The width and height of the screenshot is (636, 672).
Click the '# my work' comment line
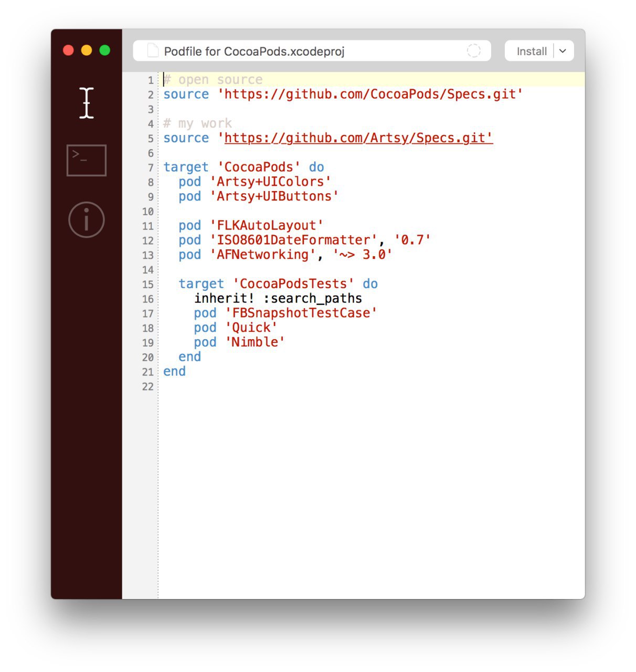(x=197, y=123)
